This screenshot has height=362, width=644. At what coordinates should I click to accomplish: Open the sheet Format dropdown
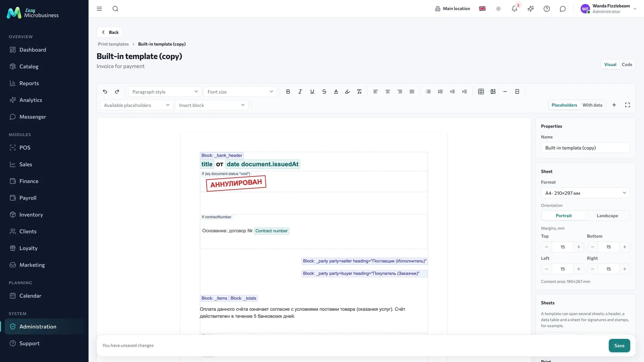(x=585, y=193)
